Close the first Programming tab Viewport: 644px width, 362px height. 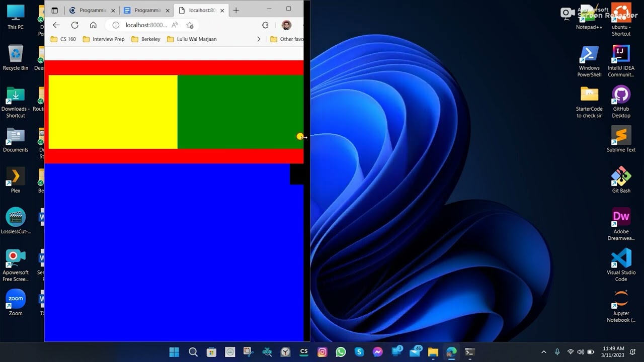113,10
